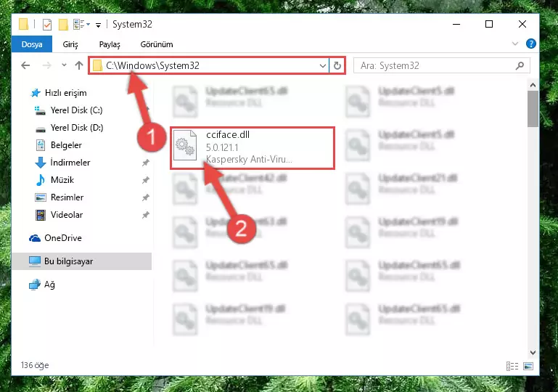Click the pin icon beside Resimler
This screenshot has width=558, height=392.
click(x=146, y=197)
